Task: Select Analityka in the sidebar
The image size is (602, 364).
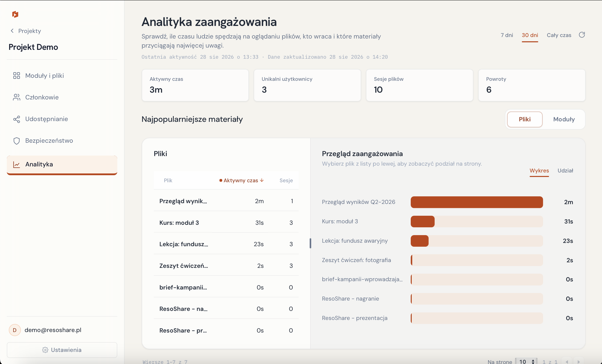Action: (62, 165)
